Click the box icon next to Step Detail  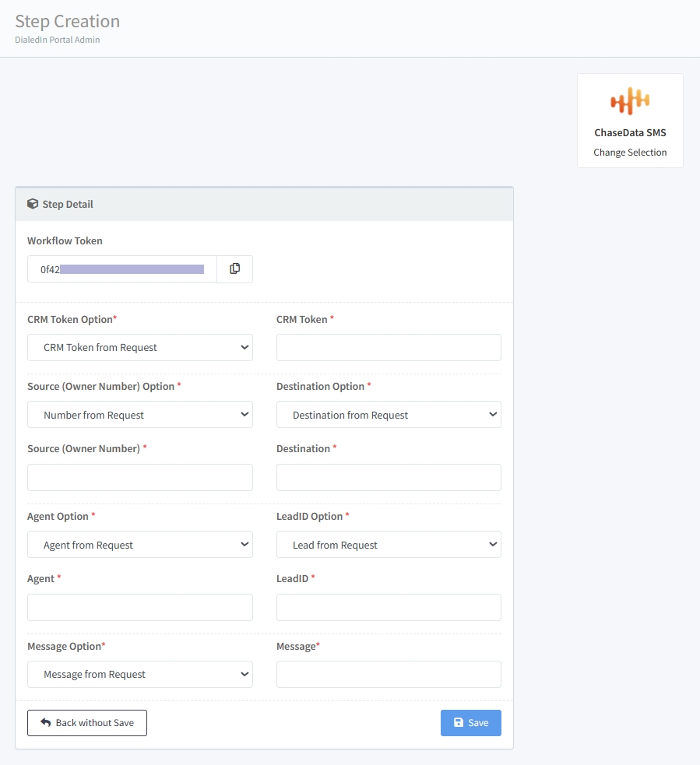pos(32,203)
